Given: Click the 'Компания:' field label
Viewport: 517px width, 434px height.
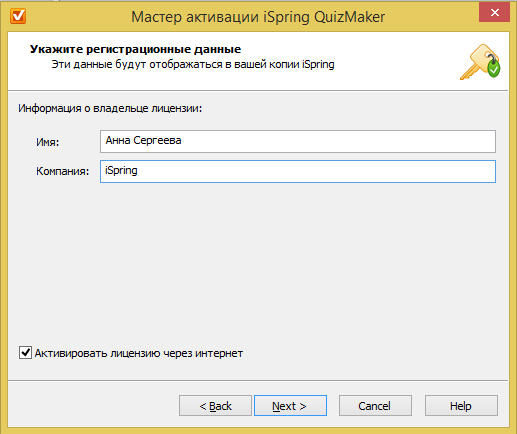Looking at the screenshot, I should tap(63, 171).
